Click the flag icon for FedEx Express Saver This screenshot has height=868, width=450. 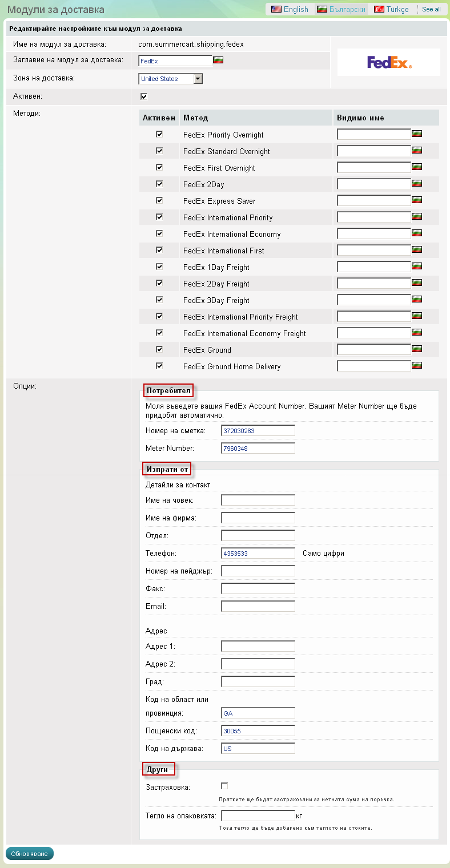coord(417,200)
